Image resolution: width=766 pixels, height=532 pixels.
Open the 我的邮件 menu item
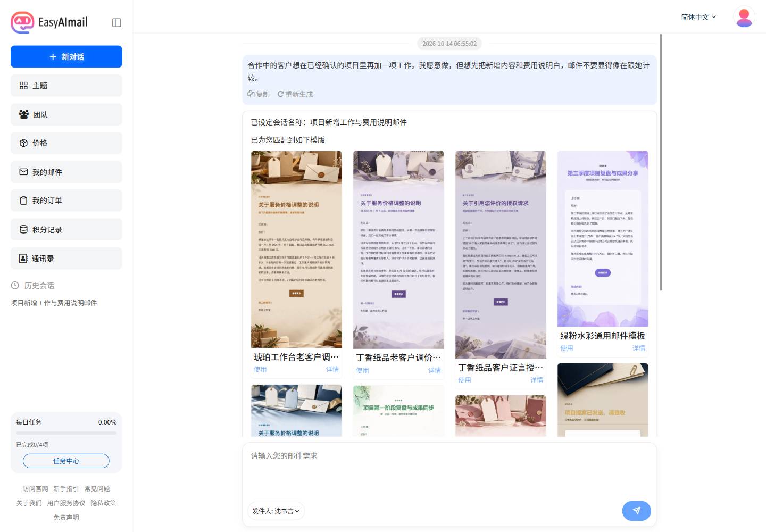click(66, 172)
